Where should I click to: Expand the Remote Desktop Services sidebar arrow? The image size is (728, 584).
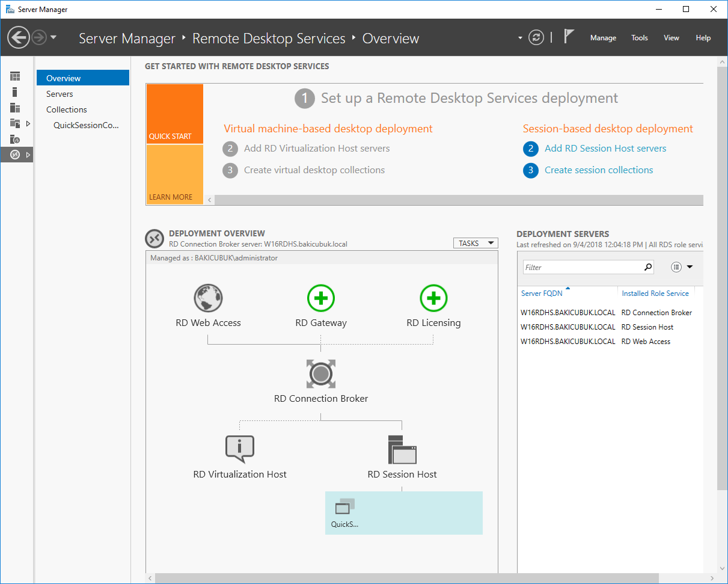point(28,155)
